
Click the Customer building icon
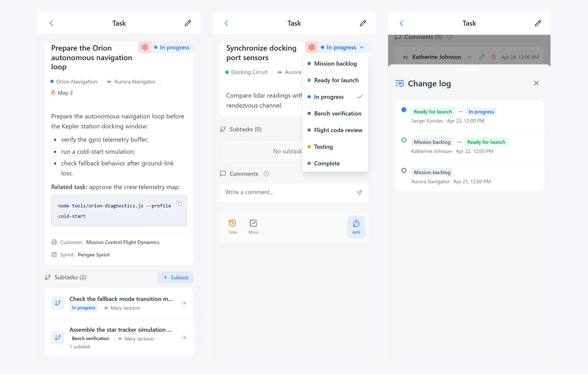pos(54,242)
